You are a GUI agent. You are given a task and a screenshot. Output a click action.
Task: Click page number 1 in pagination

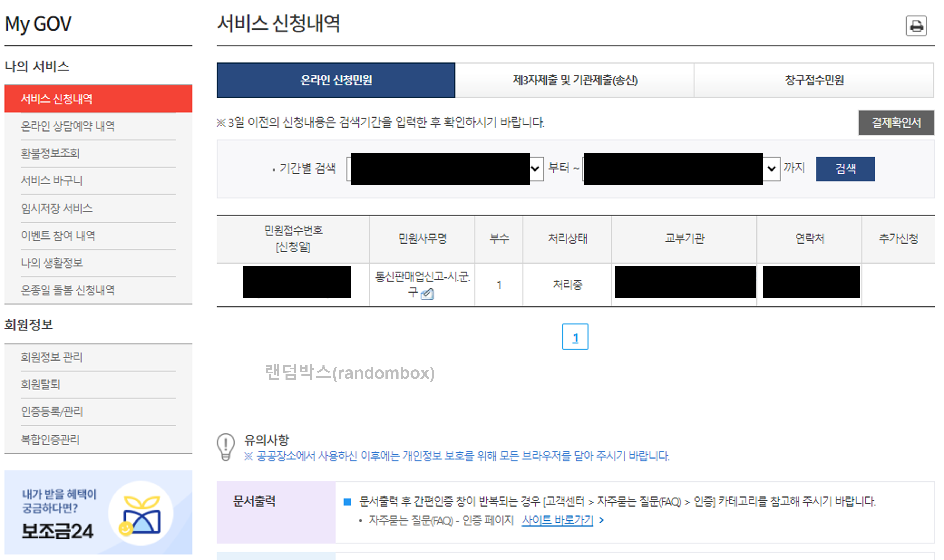pyautogui.click(x=576, y=337)
